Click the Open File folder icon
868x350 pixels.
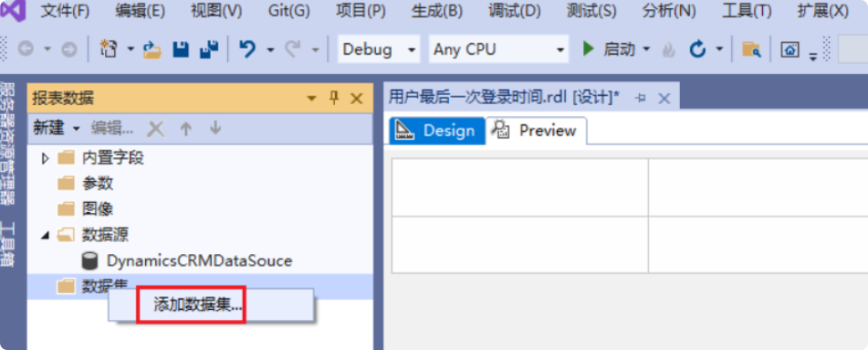152,50
